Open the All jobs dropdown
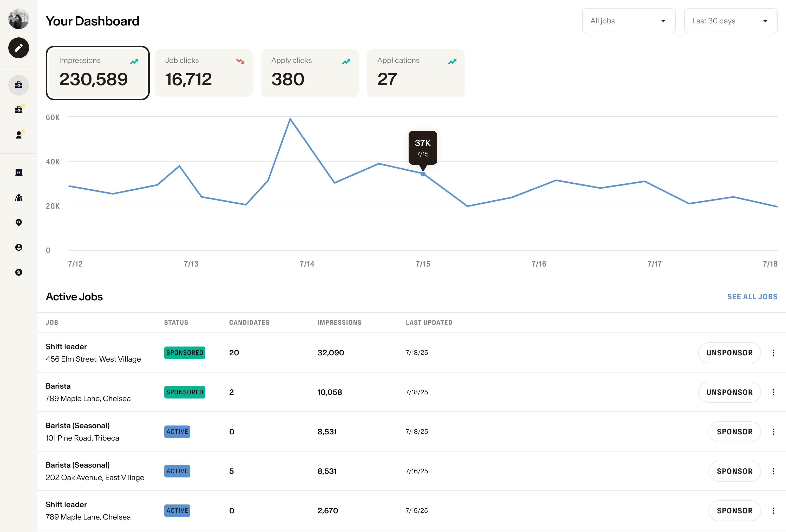This screenshot has height=532, width=786. [629, 21]
